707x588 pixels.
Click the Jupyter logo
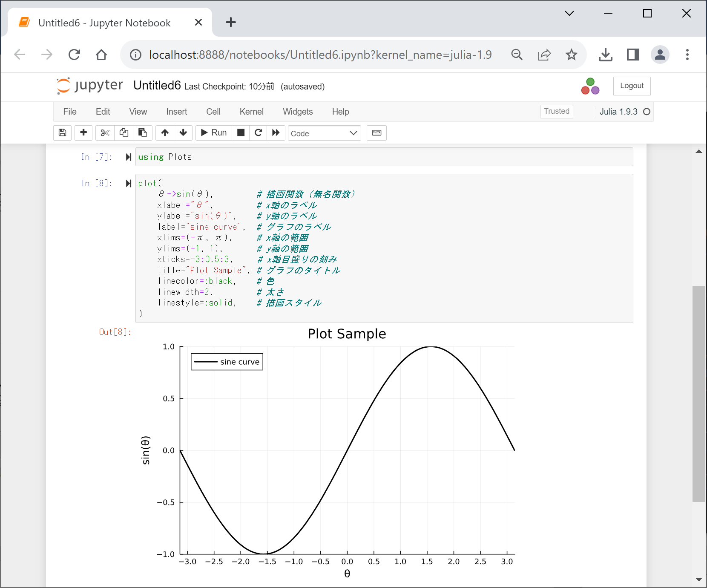(x=89, y=85)
